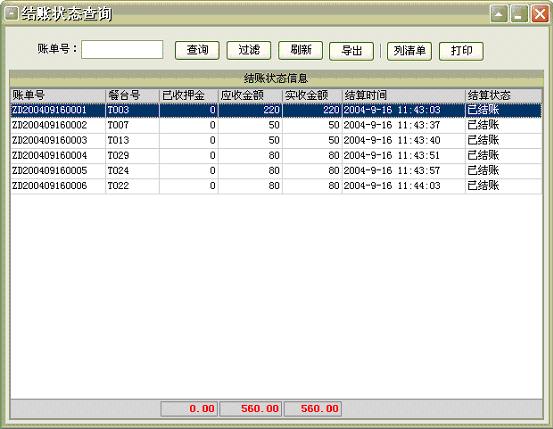Sort by the 餐台号 column header
Screen dimensions: 553x429
[x=132, y=95]
